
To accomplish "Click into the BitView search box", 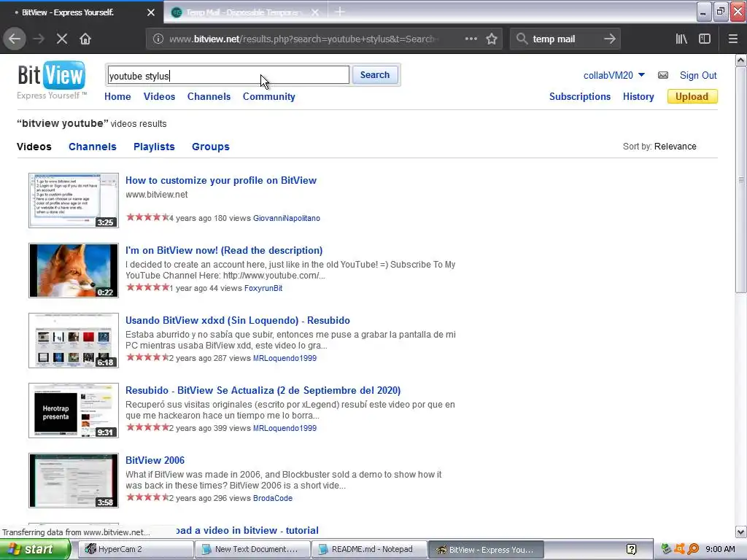I will click(228, 75).
